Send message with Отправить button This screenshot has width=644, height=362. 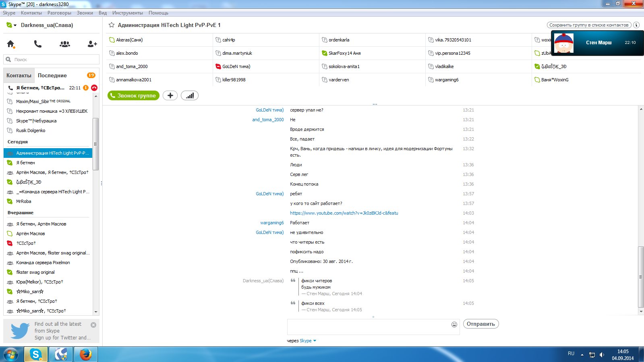(481, 324)
